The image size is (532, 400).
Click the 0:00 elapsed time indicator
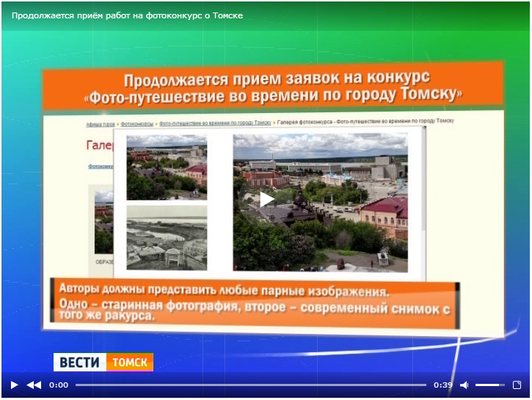(x=59, y=385)
